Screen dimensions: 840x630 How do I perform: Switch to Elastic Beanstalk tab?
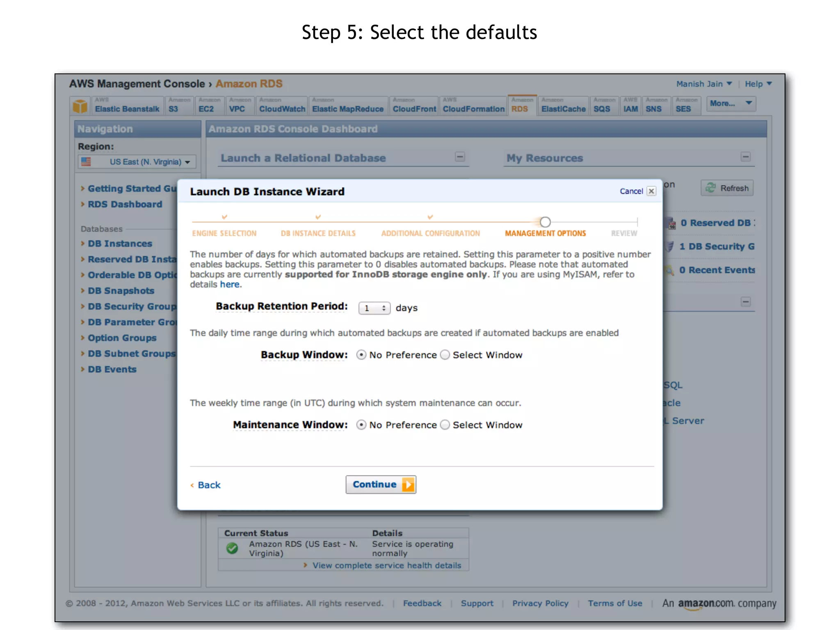(x=127, y=106)
